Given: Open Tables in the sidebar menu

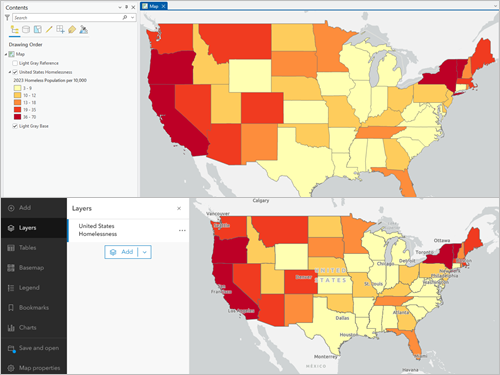Looking at the screenshot, I should (28, 248).
